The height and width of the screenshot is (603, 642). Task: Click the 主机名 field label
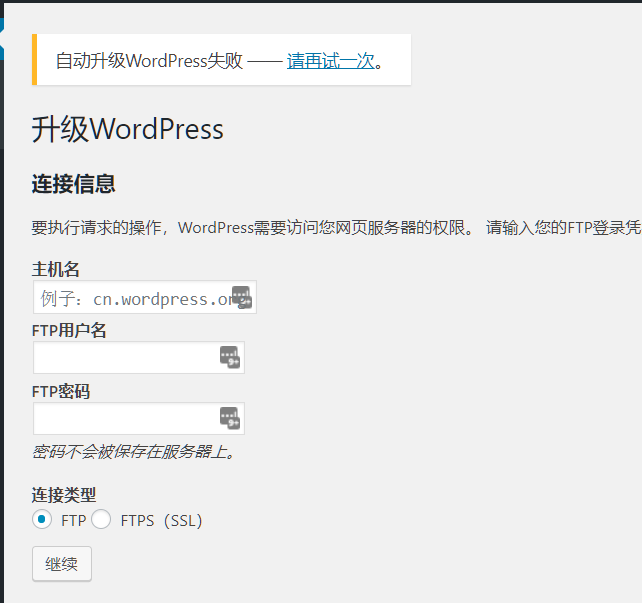(x=56, y=269)
